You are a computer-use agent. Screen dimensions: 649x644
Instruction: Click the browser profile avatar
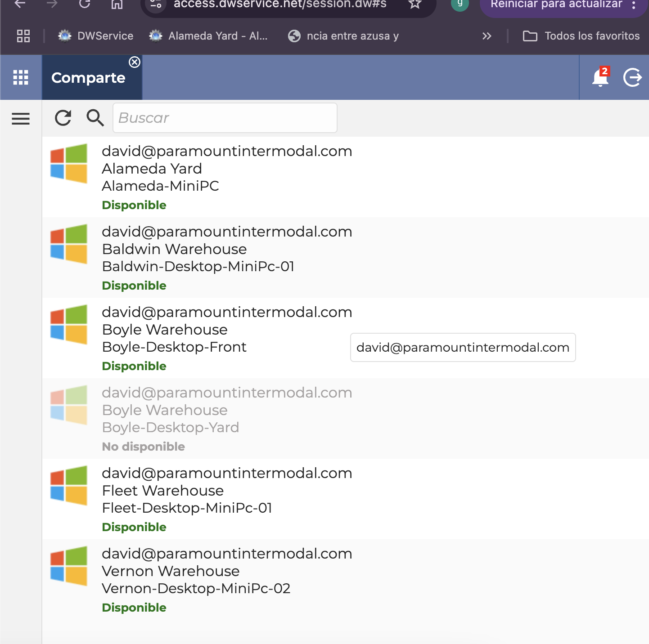pyautogui.click(x=460, y=4)
